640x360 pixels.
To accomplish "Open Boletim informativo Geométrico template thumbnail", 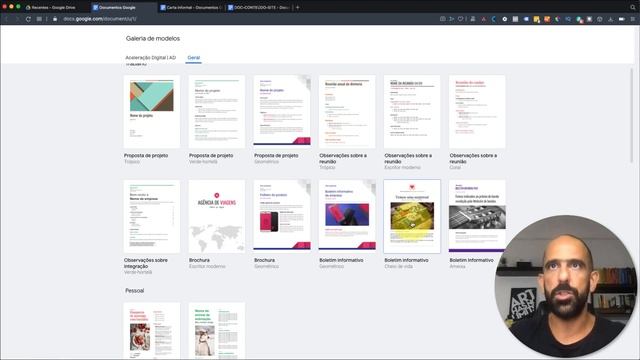I will (347, 215).
